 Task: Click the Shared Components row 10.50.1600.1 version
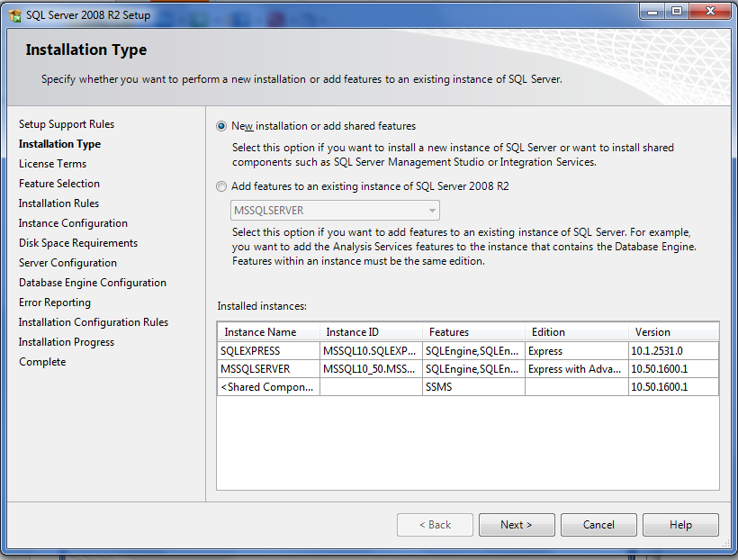click(x=673, y=386)
